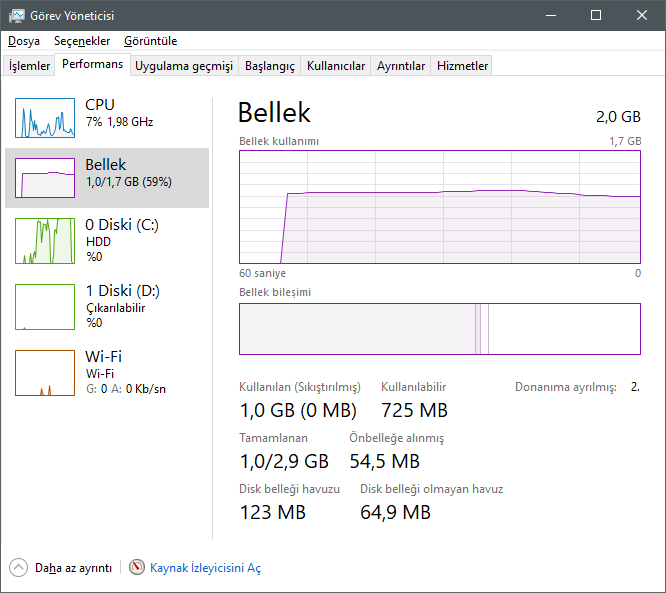Open the Dosya menu
Image resolution: width=666 pixels, height=593 pixels.
24,41
